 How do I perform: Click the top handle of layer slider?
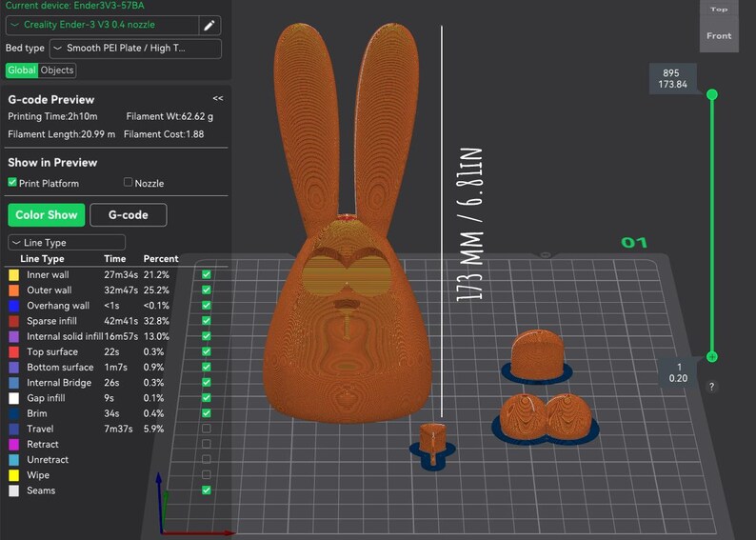[711, 94]
